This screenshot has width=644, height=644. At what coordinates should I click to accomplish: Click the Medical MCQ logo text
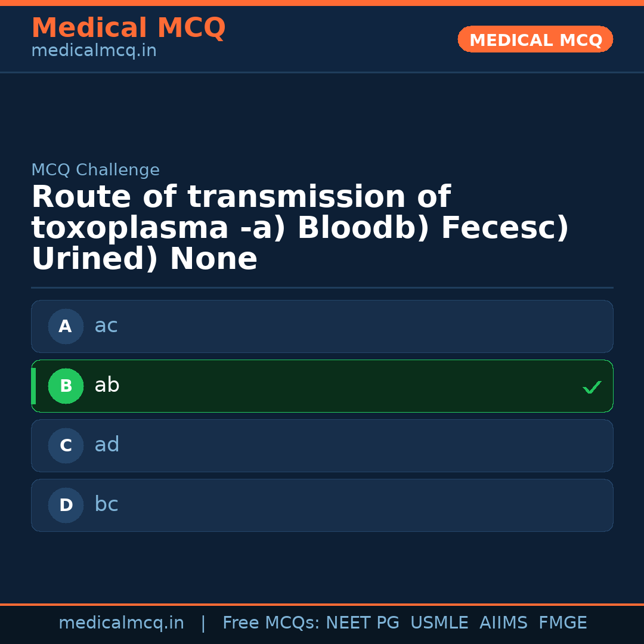click(x=128, y=27)
